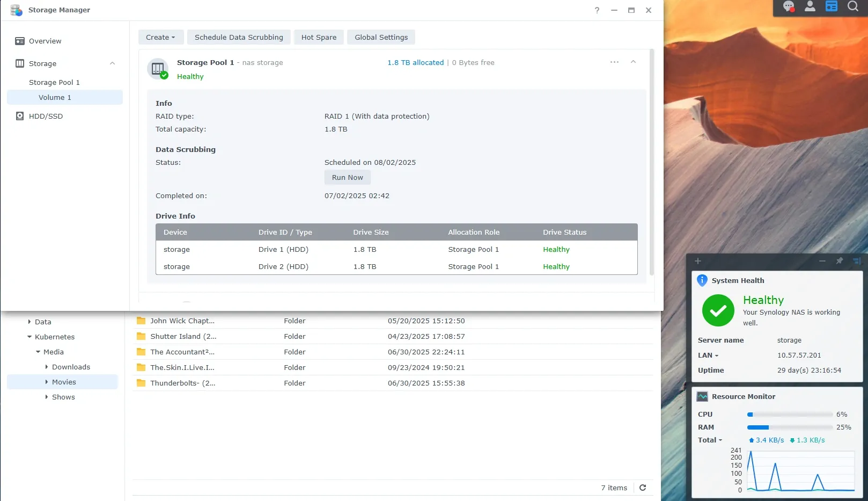Viewport: 868px width, 501px height.
Task: Open the Create dropdown menu
Action: [160, 37]
